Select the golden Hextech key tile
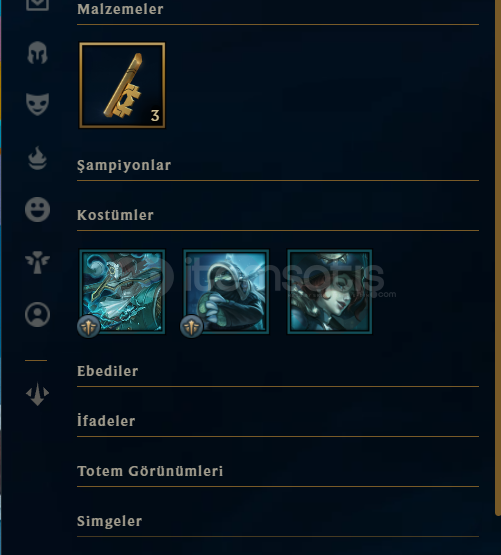This screenshot has width=501, height=555. tap(122, 85)
